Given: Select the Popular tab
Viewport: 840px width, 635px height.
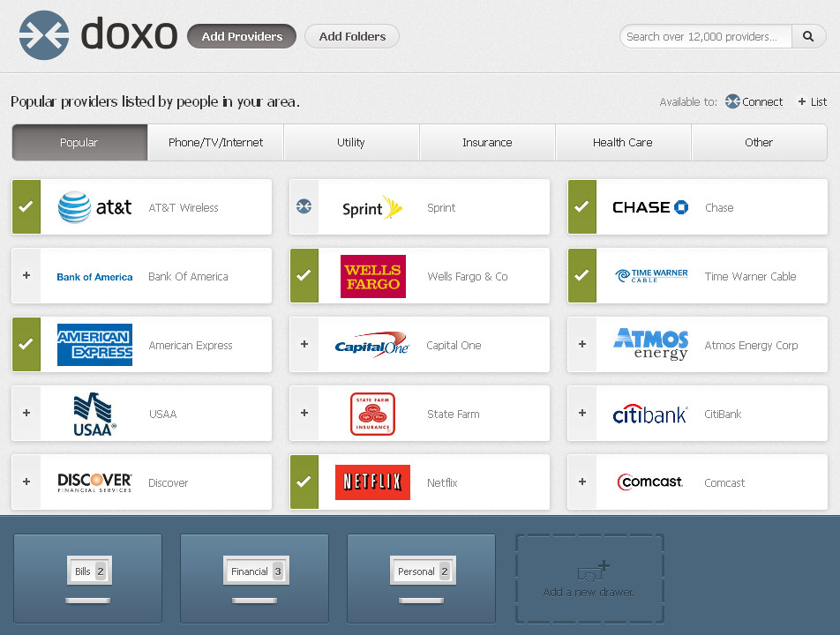Looking at the screenshot, I should click(x=79, y=142).
